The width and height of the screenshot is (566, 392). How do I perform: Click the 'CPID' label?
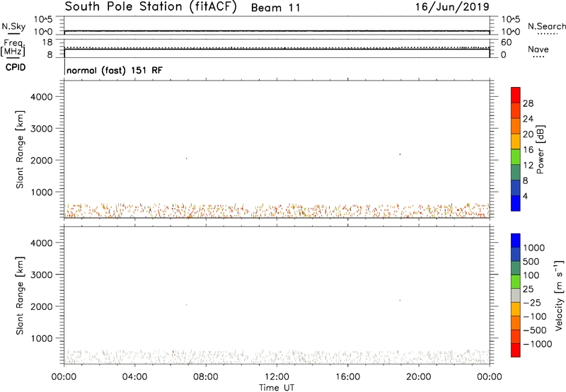[16, 67]
